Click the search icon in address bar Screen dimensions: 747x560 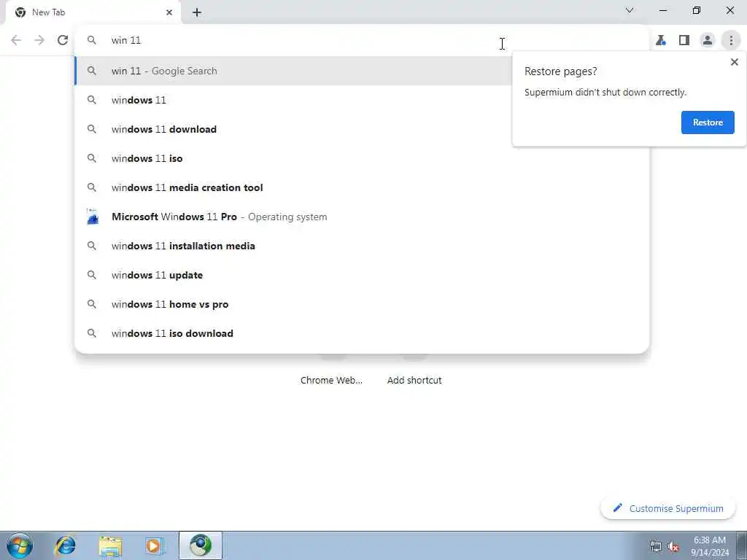[91, 41]
